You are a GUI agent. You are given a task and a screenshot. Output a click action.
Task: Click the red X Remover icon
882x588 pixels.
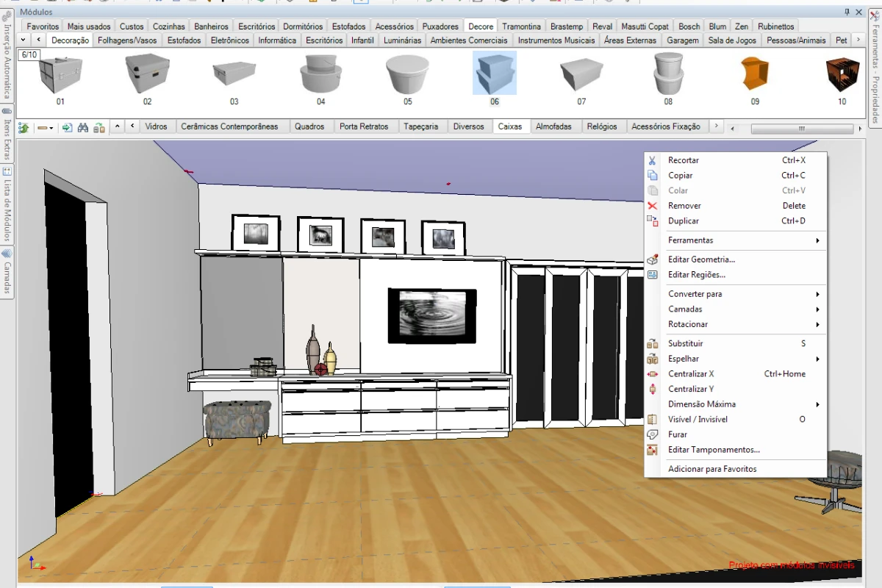coord(652,206)
